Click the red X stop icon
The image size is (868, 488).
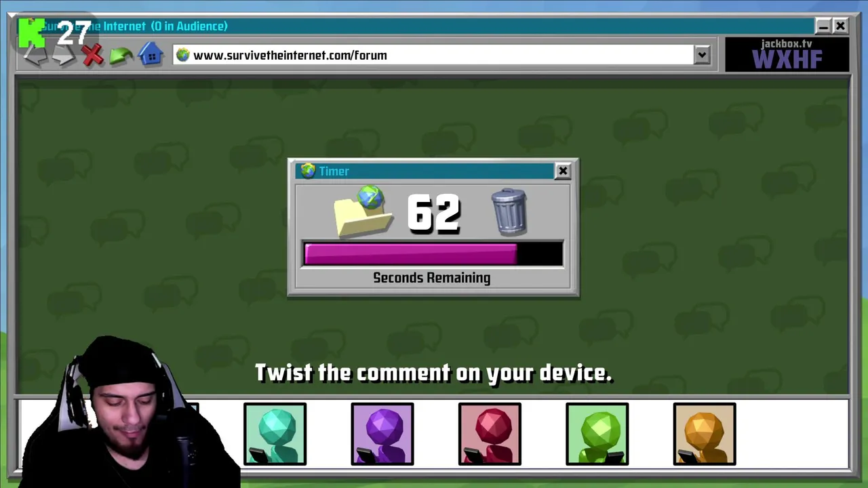pos(93,56)
